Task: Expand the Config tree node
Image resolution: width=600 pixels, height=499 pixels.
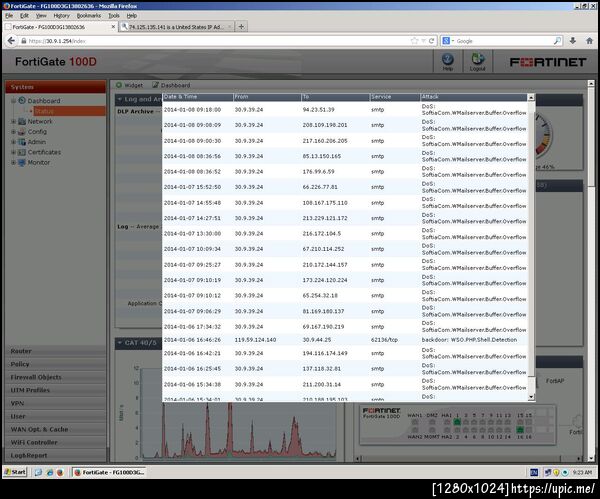Action: [13, 132]
